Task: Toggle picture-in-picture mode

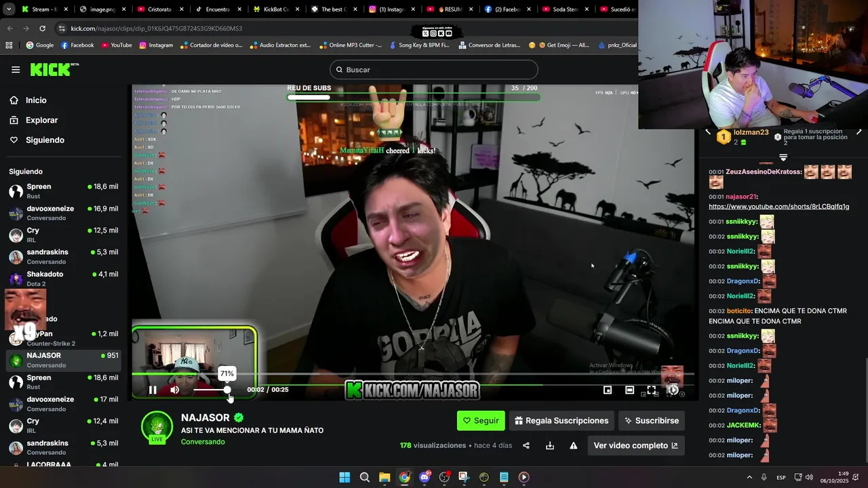Action: click(x=608, y=390)
